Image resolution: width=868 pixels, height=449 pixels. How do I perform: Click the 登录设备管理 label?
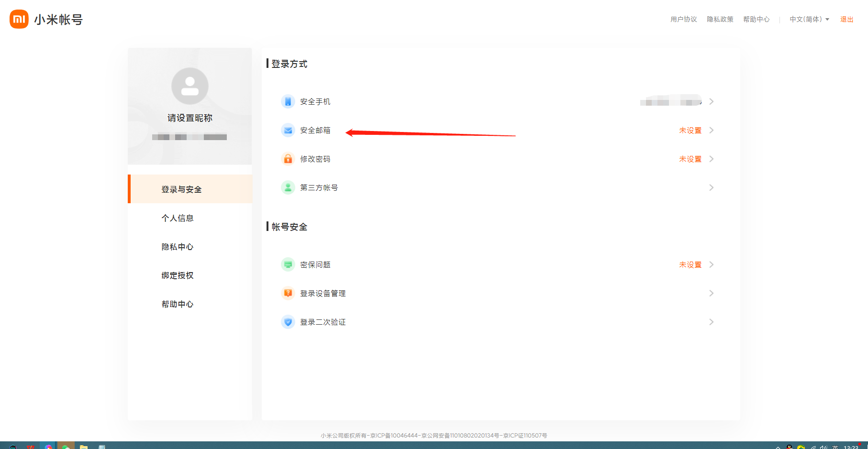click(x=323, y=293)
